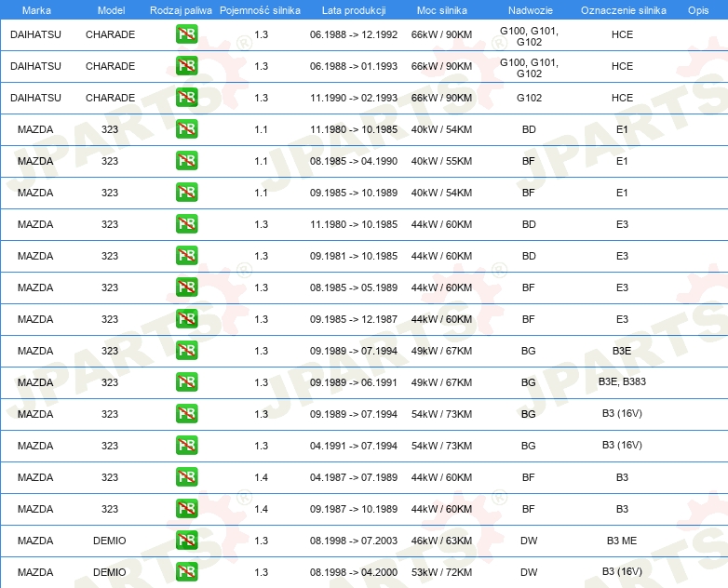Select date cell 09.1985 -> 12.1987
The width and height of the screenshot is (728, 588).
[x=354, y=319]
